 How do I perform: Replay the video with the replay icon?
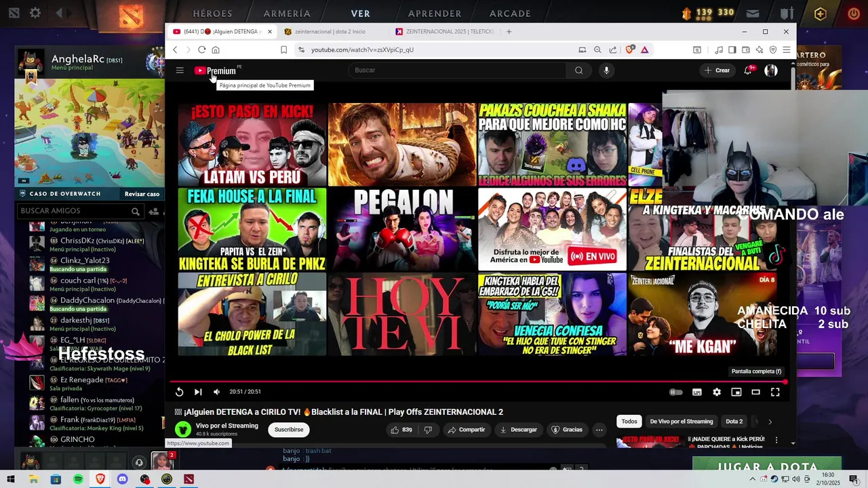(179, 392)
